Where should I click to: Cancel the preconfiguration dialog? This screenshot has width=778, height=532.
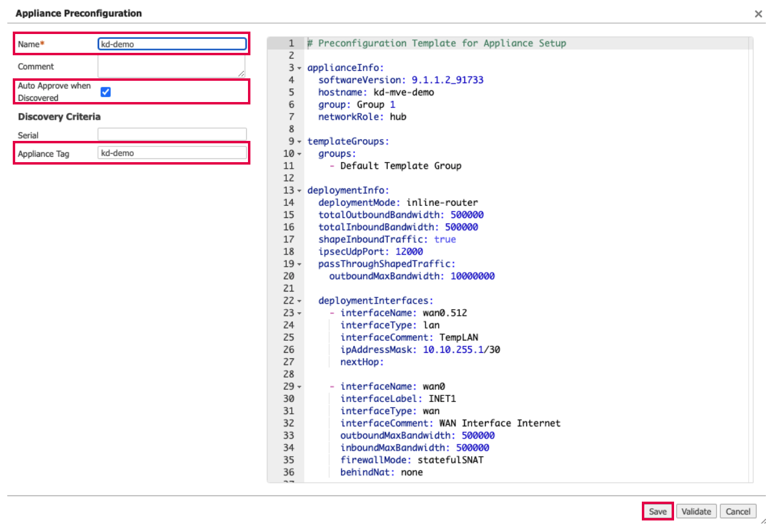click(738, 511)
